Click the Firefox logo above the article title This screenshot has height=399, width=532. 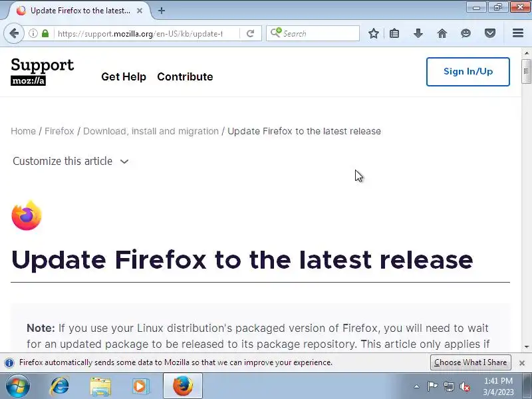click(27, 215)
